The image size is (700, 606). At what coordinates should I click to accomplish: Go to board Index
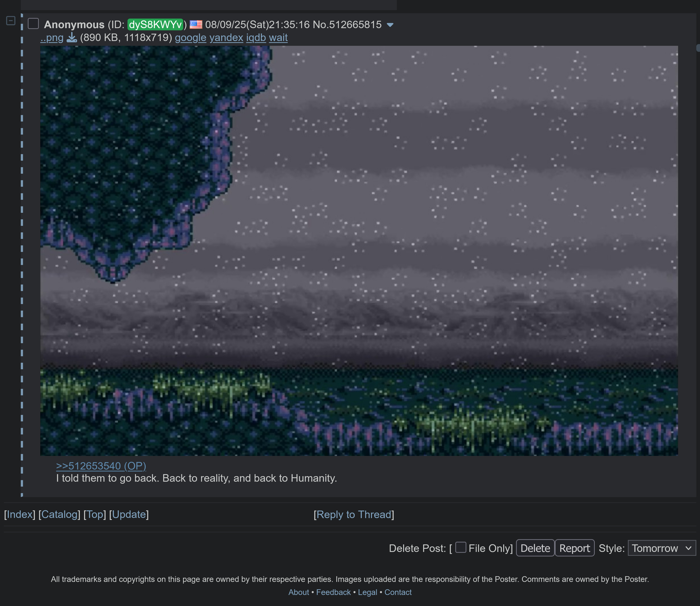(x=20, y=514)
